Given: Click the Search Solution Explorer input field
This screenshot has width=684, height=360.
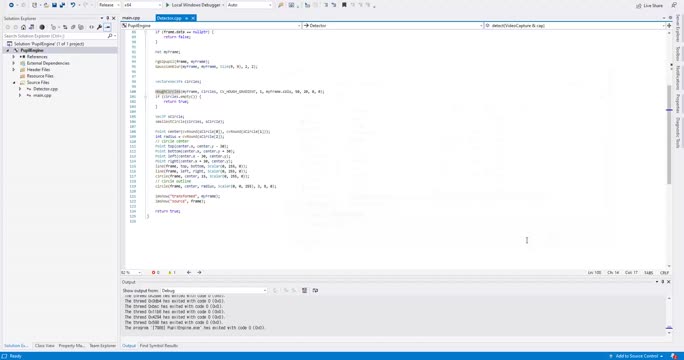Looking at the screenshot, I should coord(55,36).
